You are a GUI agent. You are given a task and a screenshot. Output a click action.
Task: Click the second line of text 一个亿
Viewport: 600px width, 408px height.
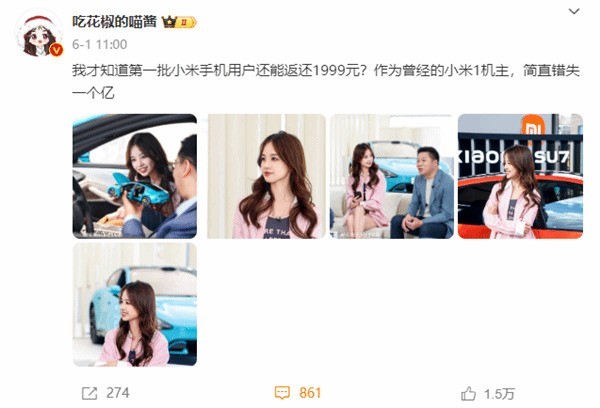93,93
